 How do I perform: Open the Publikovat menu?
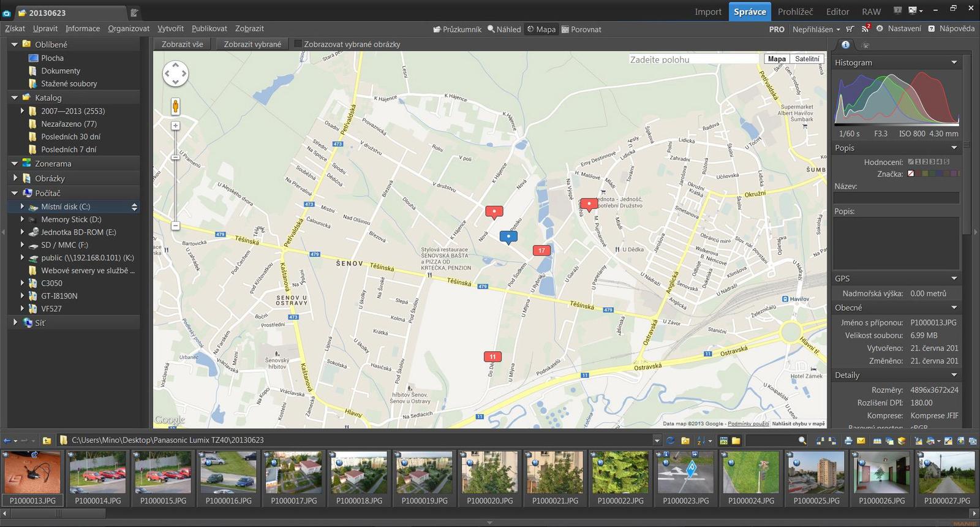209,28
